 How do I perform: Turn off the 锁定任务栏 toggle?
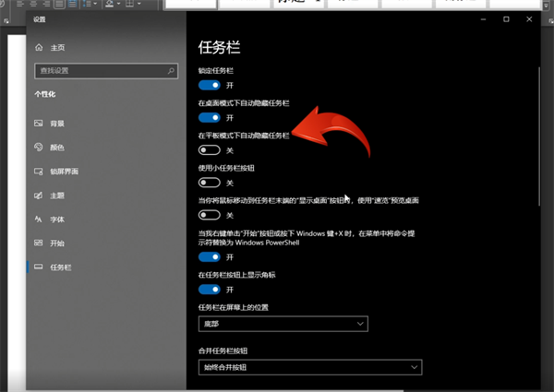[x=210, y=85]
